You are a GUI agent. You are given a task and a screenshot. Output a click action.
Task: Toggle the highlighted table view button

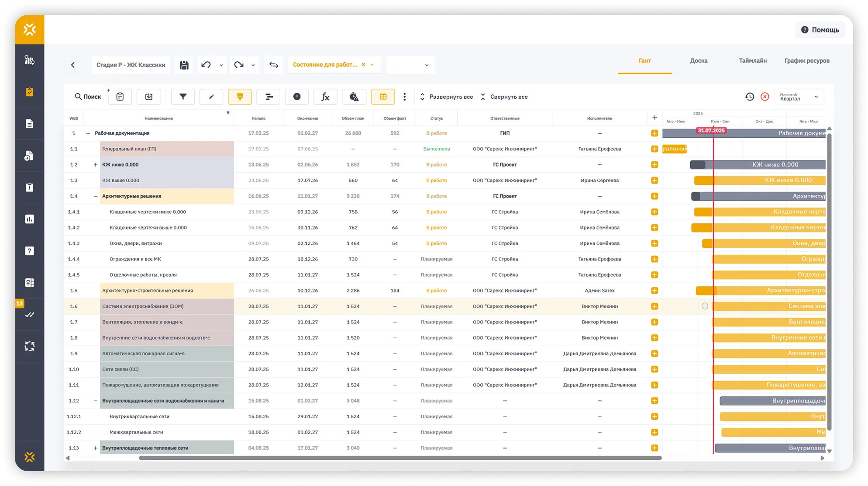383,97
